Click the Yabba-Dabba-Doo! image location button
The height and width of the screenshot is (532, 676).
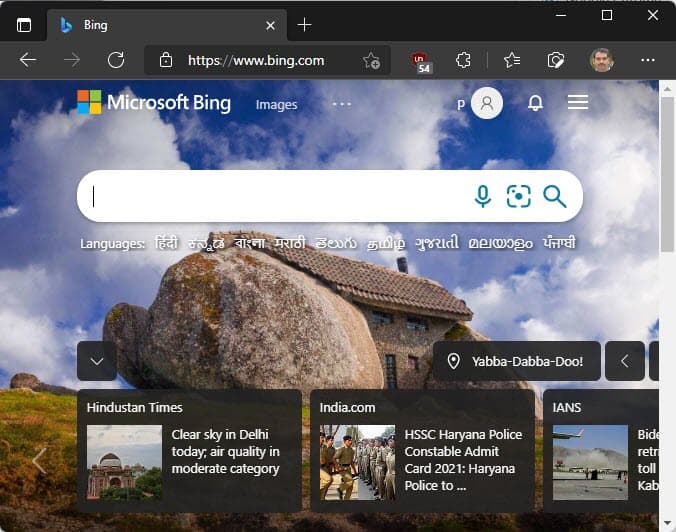point(514,361)
